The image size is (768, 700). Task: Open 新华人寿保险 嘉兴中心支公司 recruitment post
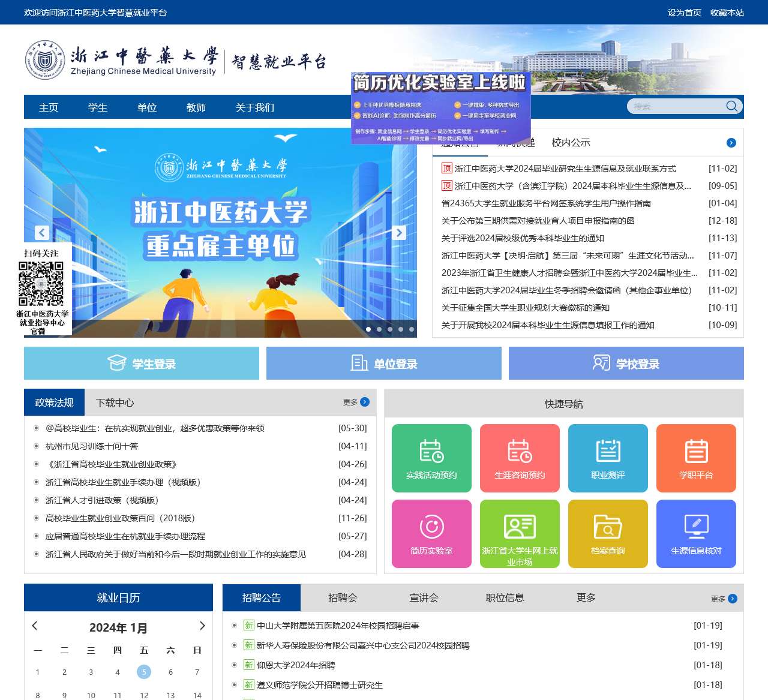363,645
